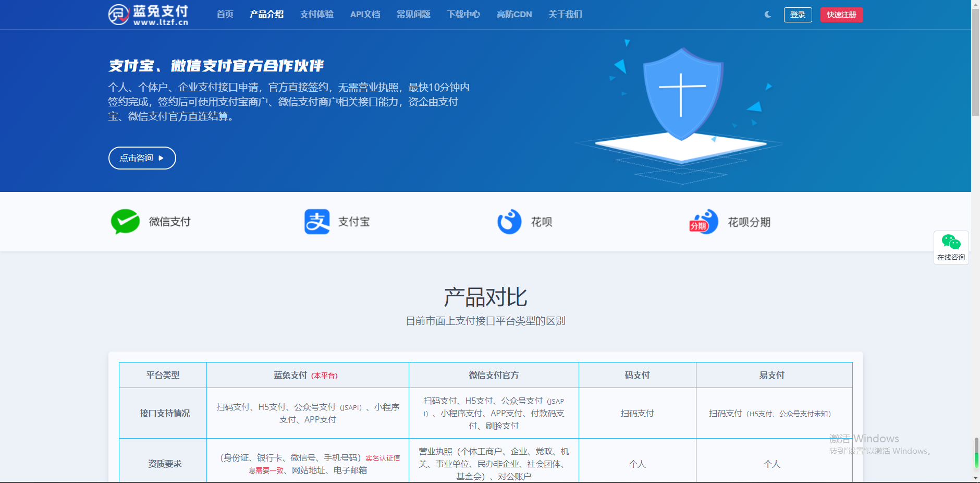The height and width of the screenshot is (483, 980).
Task: Click the 易支付 column header
Action: [775, 375]
